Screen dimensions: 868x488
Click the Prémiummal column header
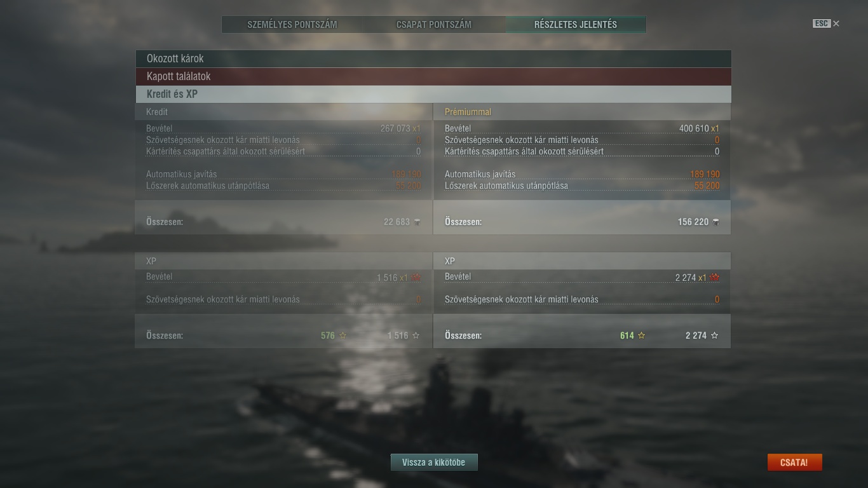pos(468,112)
